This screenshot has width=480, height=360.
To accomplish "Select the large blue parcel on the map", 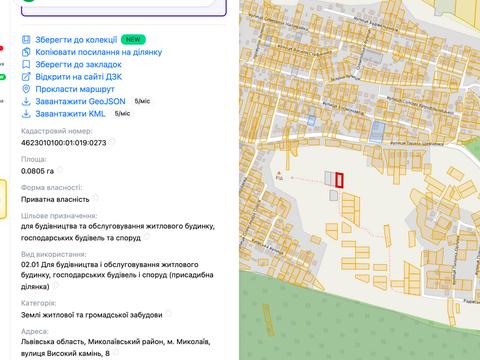I will 377,132.
